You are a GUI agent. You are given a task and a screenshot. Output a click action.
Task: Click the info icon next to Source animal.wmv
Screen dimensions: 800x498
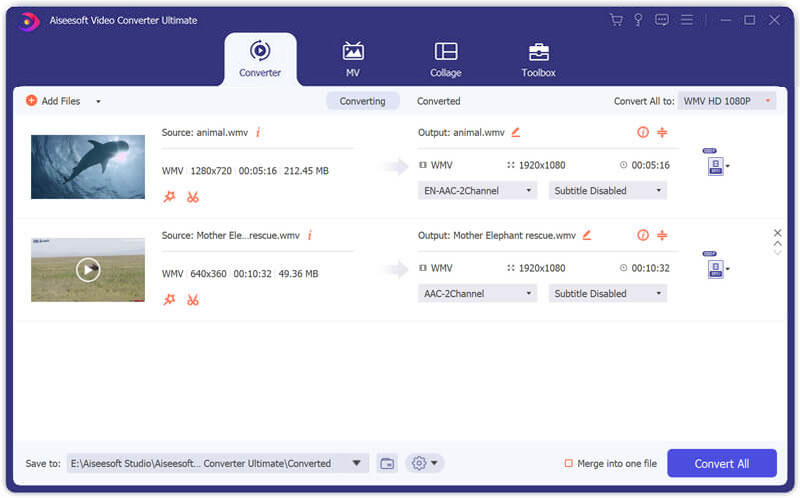click(258, 132)
